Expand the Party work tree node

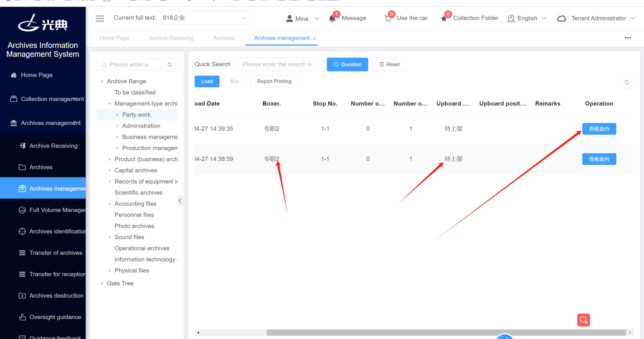pyautogui.click(x=117, y=115)
